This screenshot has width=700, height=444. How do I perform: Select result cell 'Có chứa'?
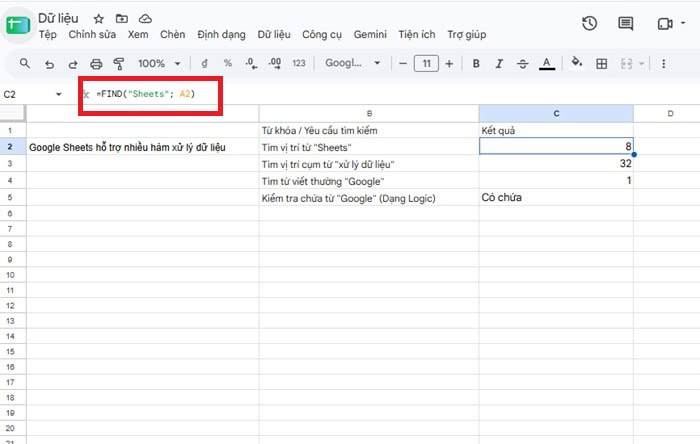pyautogui.click(x=556, y=198)
